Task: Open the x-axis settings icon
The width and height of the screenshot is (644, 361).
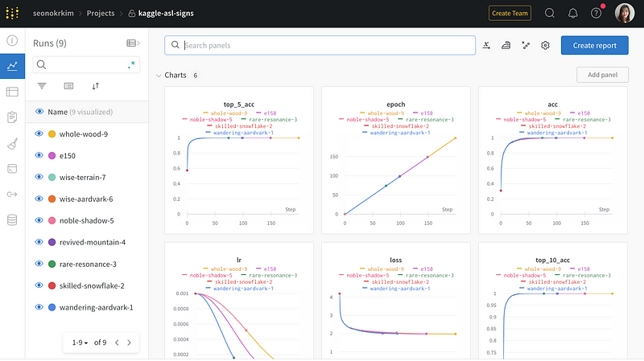Action: [486, 45]
